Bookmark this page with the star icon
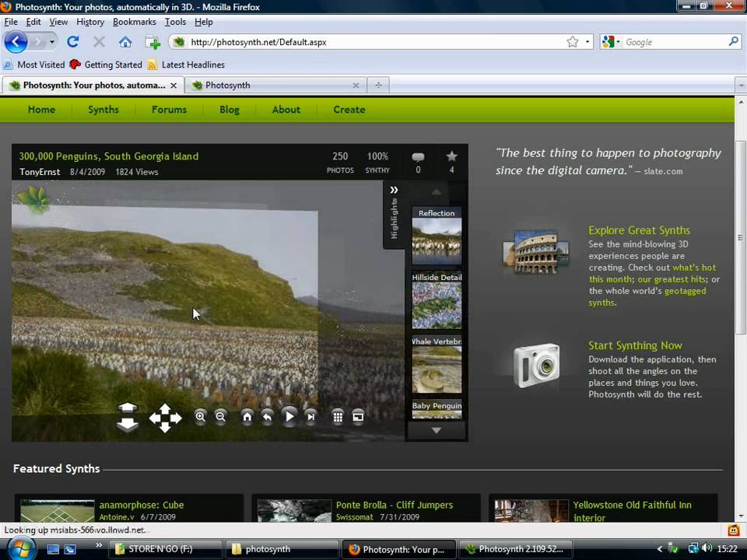 (573, 42)
